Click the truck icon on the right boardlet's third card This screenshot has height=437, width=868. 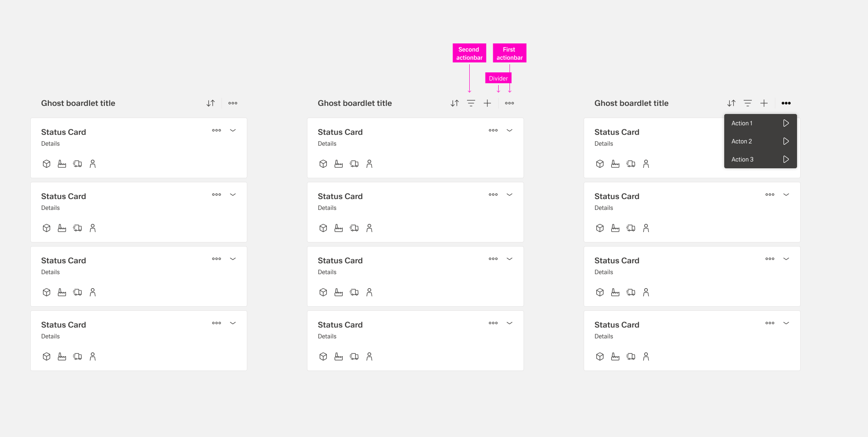[631, 292]
